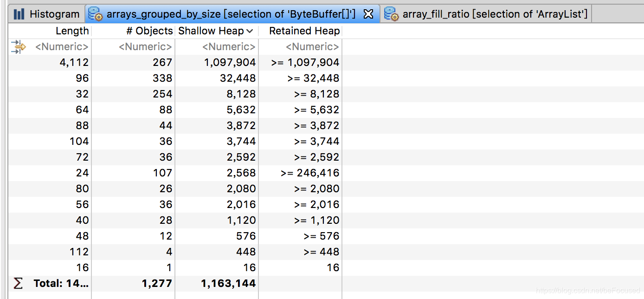Filter the Shallow Heap numeric field
Viewport: 644px width, 299px height.
[229, 47]
